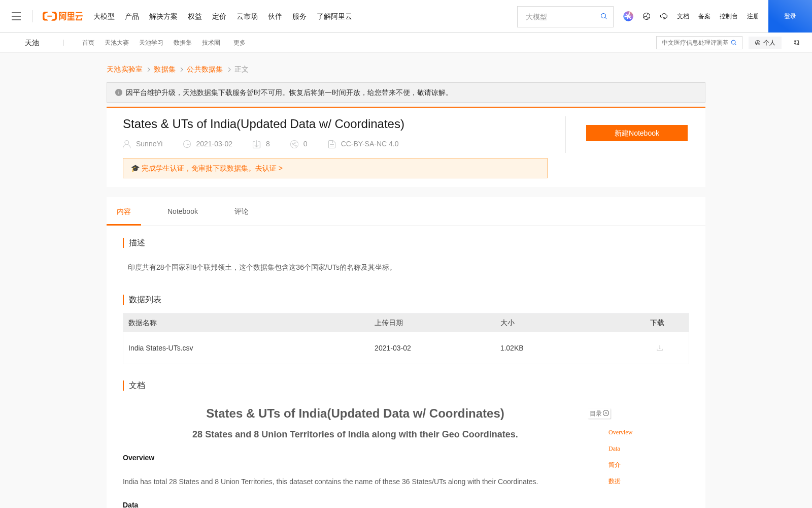Open the AI assistant round icon

[x=628, y=16]
